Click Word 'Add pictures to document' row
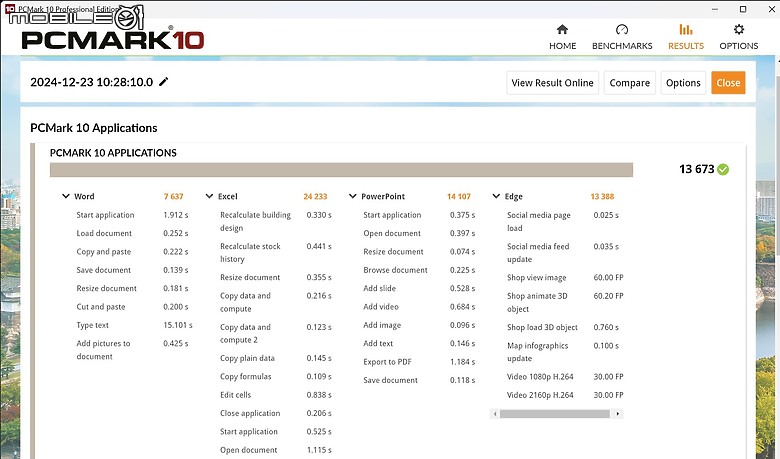The image size is (780, 459). coord(133,350)
